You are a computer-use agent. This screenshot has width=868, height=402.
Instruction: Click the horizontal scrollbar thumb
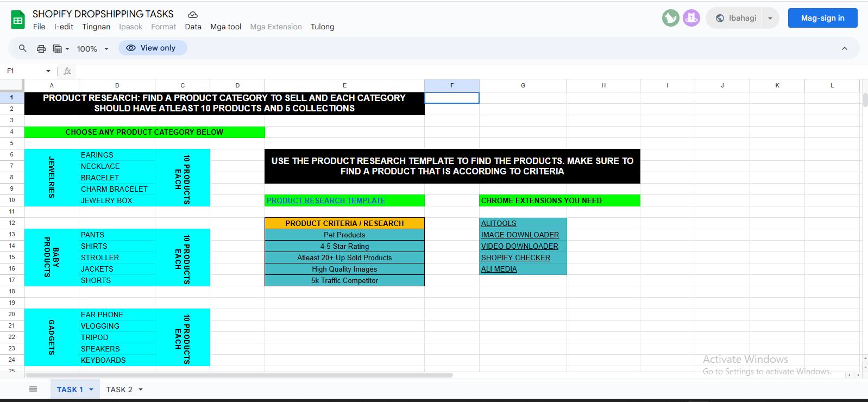[x=239, y=375]
